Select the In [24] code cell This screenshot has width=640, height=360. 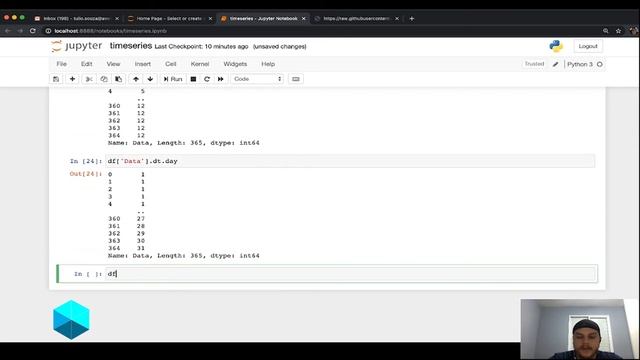tap(350, 161)
